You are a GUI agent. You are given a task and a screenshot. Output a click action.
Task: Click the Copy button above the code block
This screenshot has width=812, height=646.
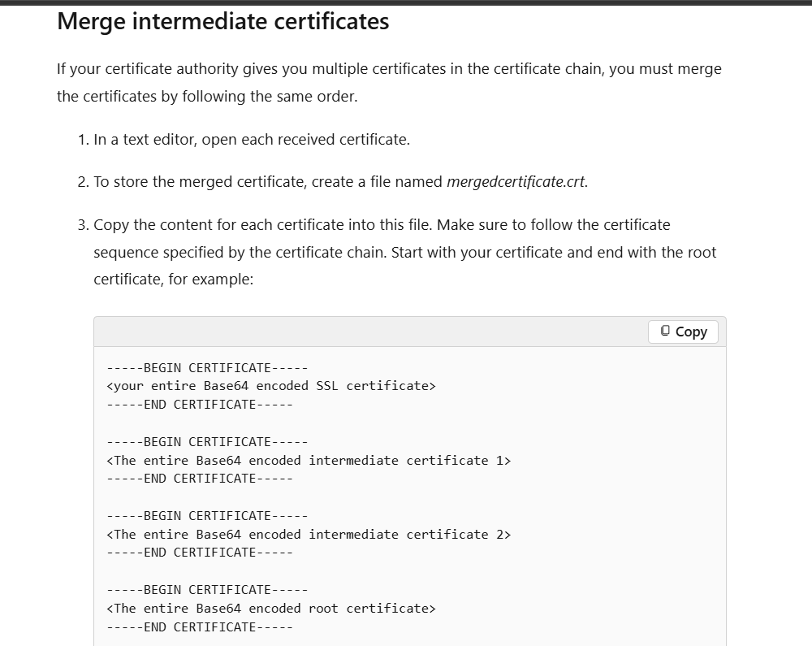[683, 332]
